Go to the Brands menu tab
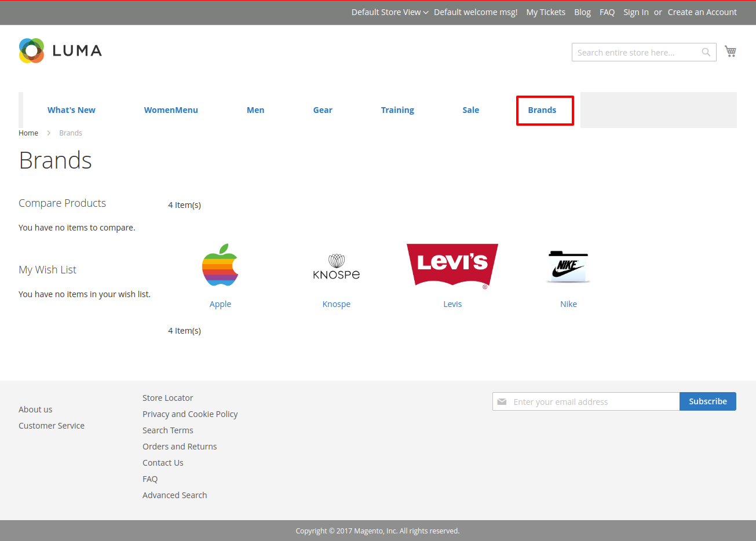This screenshot has width=756, height=541. pyautogui.click(x=542, y=110)
